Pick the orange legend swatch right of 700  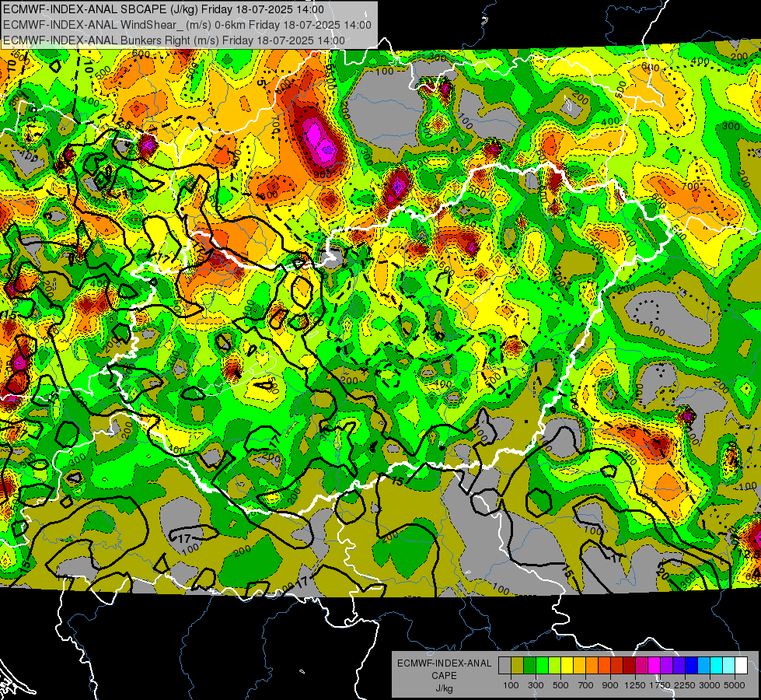tap(592, 666)
